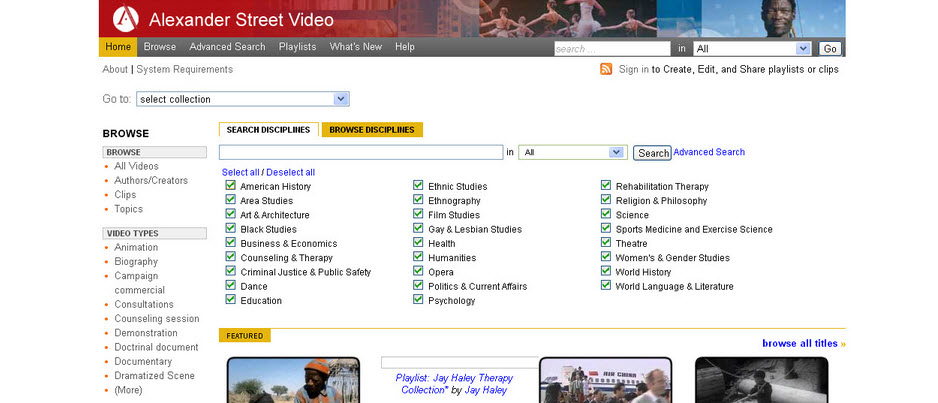The height and width of the screenshot is (403, 938).
Task: Open Clips in Browse sidebar
Action: point(125,195)
